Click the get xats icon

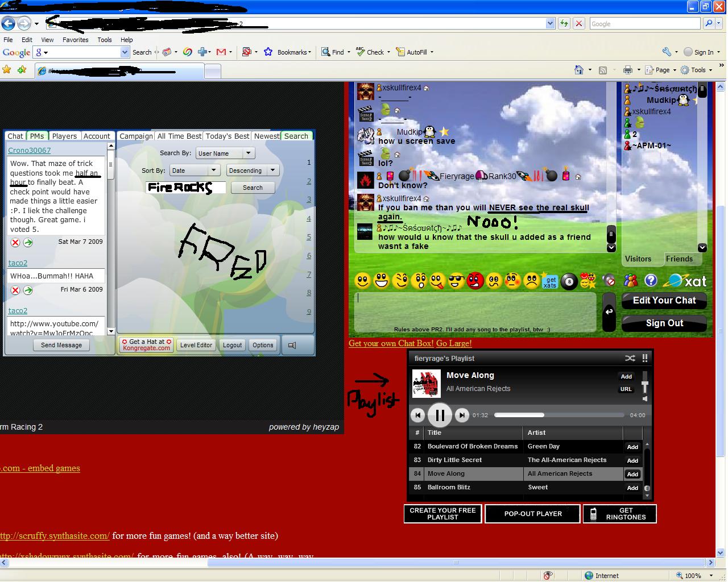(x=550, y=281)
